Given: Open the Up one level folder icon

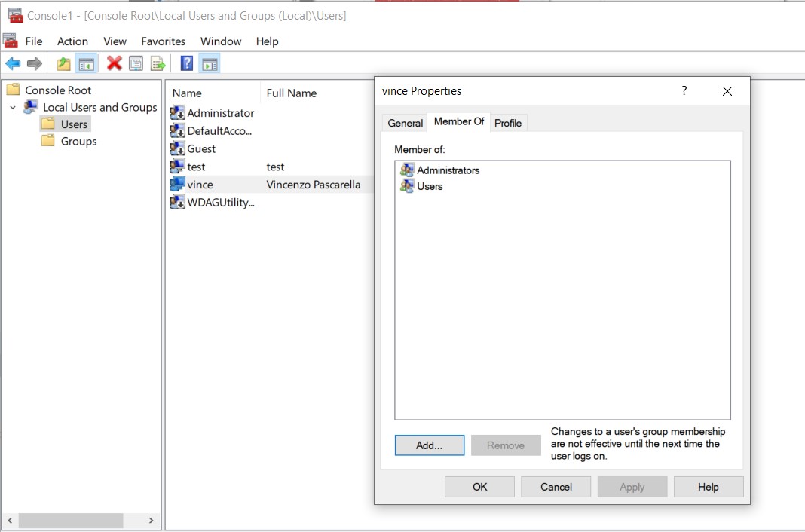Looking at the screenshot, I should [63, 63].
